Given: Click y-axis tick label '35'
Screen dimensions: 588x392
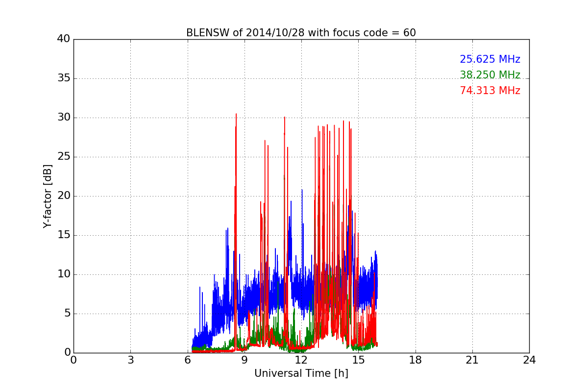Looking at the screenshot, I should [x=64, y=78].
